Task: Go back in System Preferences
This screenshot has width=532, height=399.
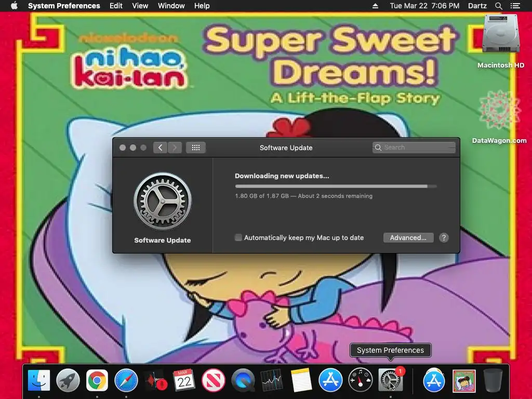Action: click(160, 148)
